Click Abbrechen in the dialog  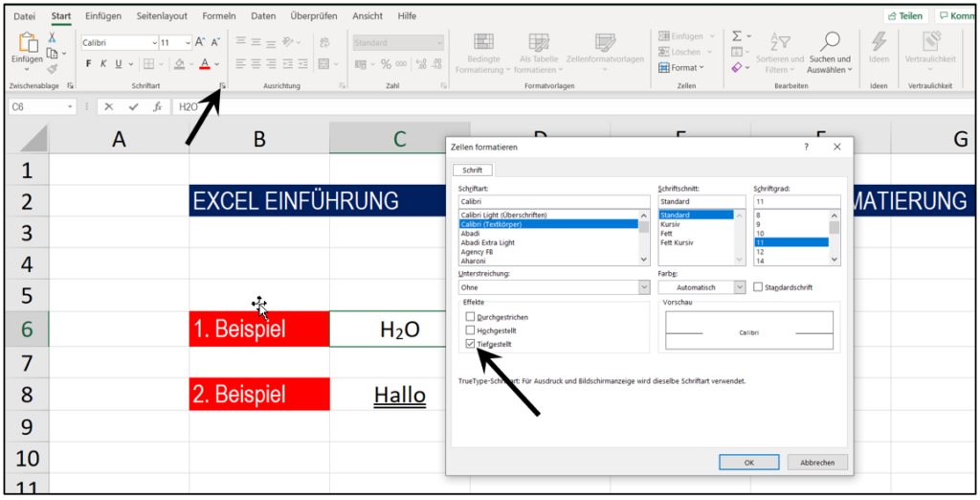click(x=817, y=463)
